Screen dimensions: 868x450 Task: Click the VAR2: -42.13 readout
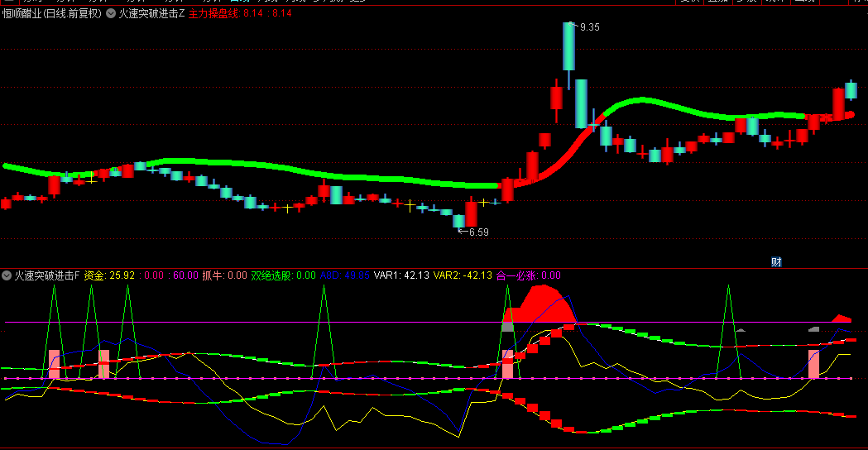point(463,275)
